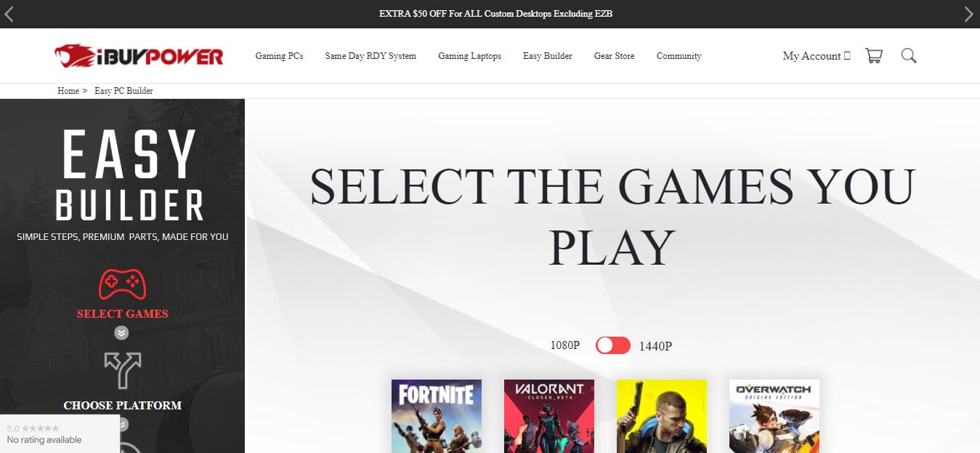The width and height of the screenshot is (980, 453).
Task: Open the Google rating badge
Action: point(60,434)
